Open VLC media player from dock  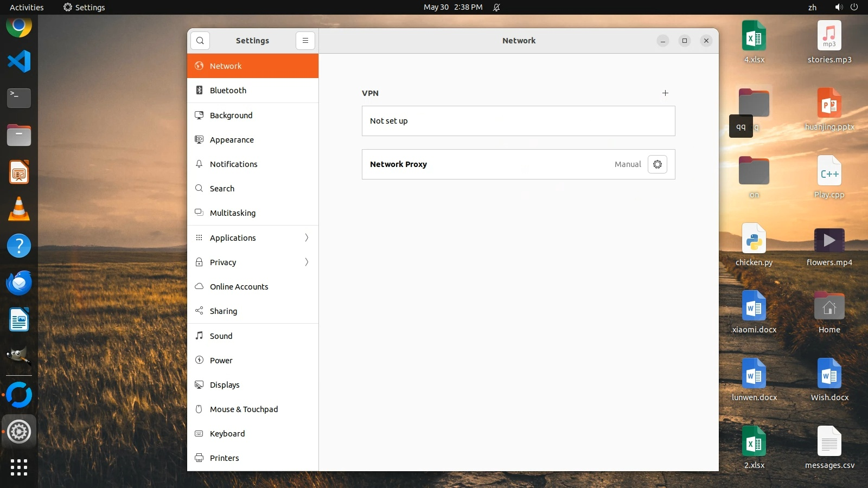coord(19,209)
